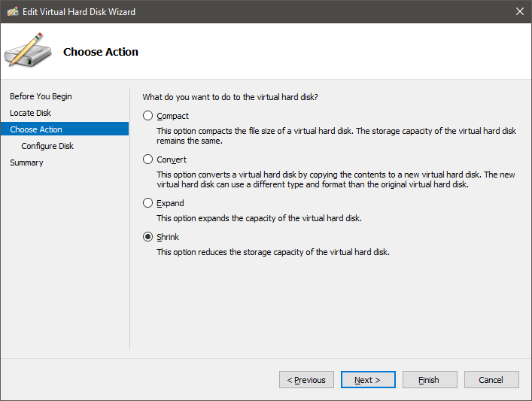Click the Finish button
The width and height of the screenshot is (532, 401).
click(430, 380)
